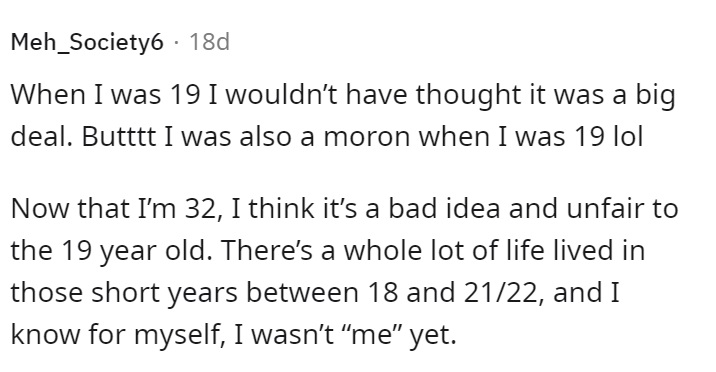This screenshot has width=716, height=372.
Task: Click the word 'thought' in the first line
Action: click(x=463, y=96)
